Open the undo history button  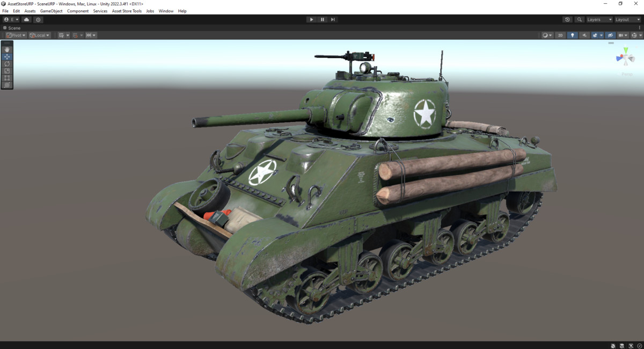[x=567, y=19]
